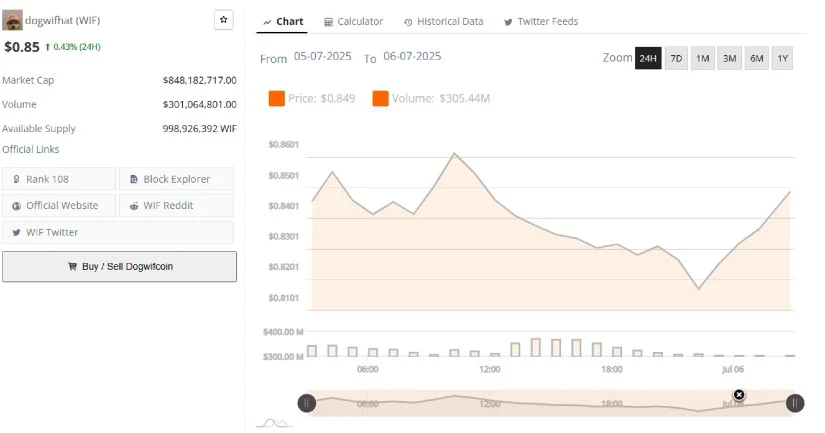Open the Rank 108 link
Image resolution: width=825 pixels, height=433 pixels.
pyautogui.click(x=59, y=179)
